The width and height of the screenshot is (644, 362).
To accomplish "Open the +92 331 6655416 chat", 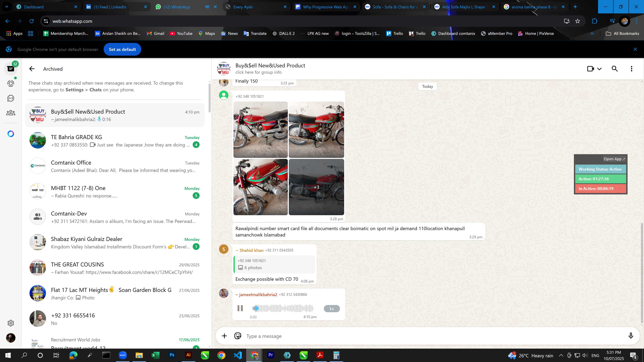I will point(115,319).
